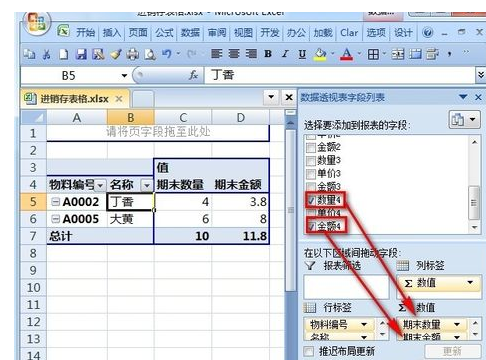This screenshot has height=360, width=486.
Task: Apply the fill color bucket
Action: [320, 54]
